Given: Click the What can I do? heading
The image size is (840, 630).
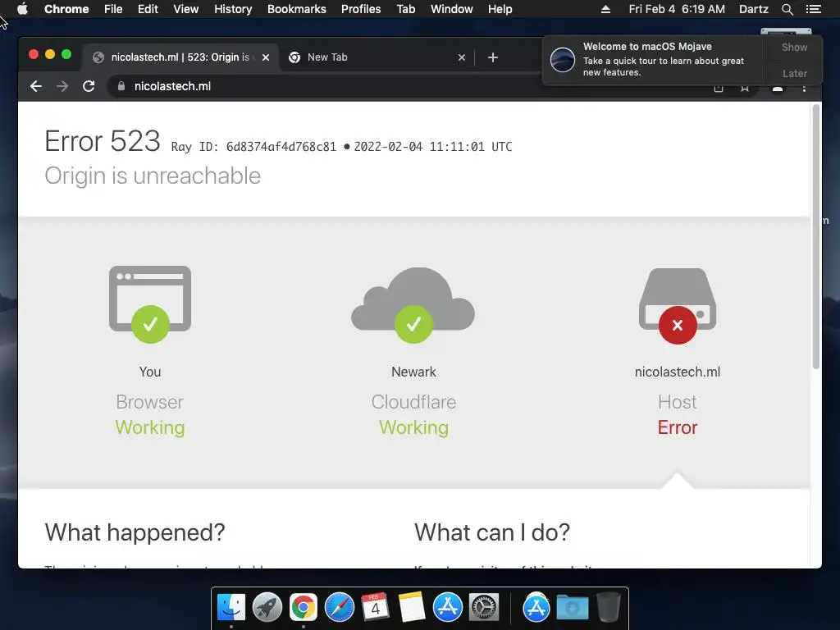Looking at the screenshot, I should pyautogui.click(x=492, y=532).
